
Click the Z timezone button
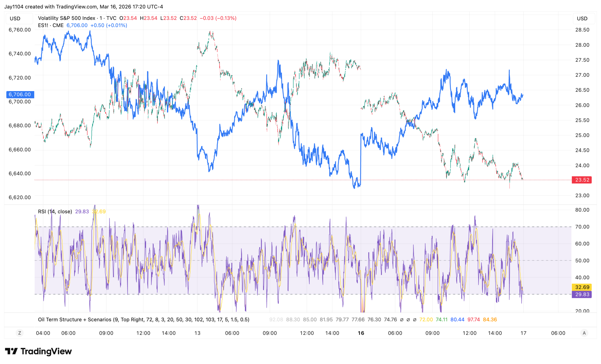tap(19, 333)
